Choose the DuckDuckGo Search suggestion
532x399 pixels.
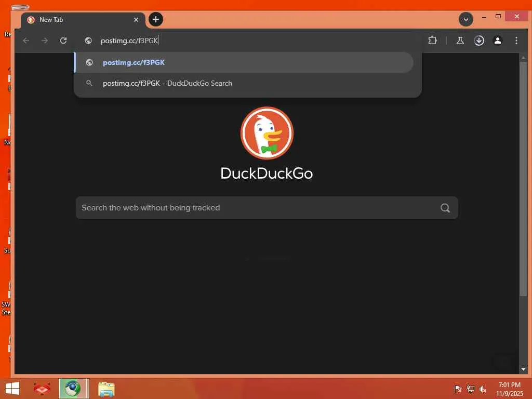[244, 83]
